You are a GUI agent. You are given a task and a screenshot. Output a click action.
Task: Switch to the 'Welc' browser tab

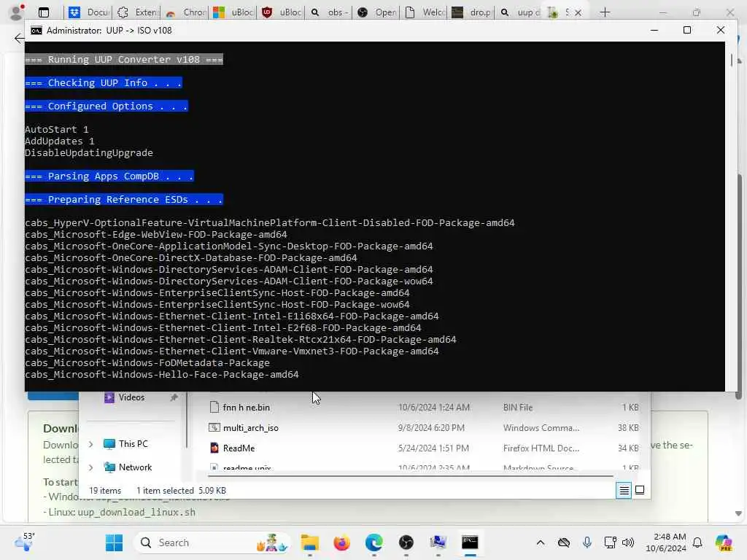[425, 12]
